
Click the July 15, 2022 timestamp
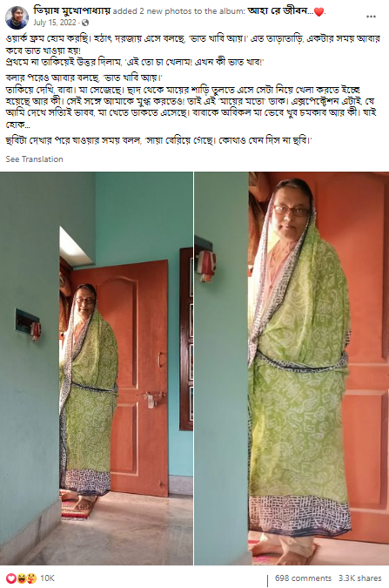[54, 23]
